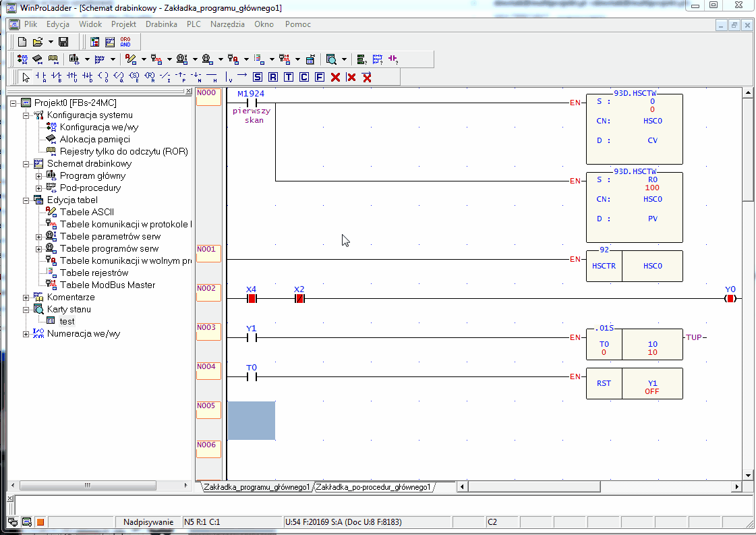This screenshot has height=535, width=756.
Task: Open status page toolbar dropdown arrow
Action: tap(344, 59)
